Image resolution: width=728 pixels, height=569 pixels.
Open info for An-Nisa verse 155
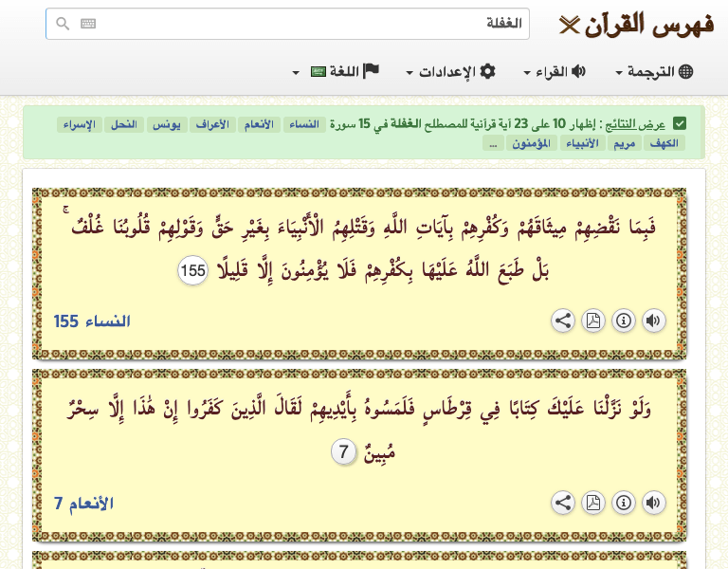point(623,321)
